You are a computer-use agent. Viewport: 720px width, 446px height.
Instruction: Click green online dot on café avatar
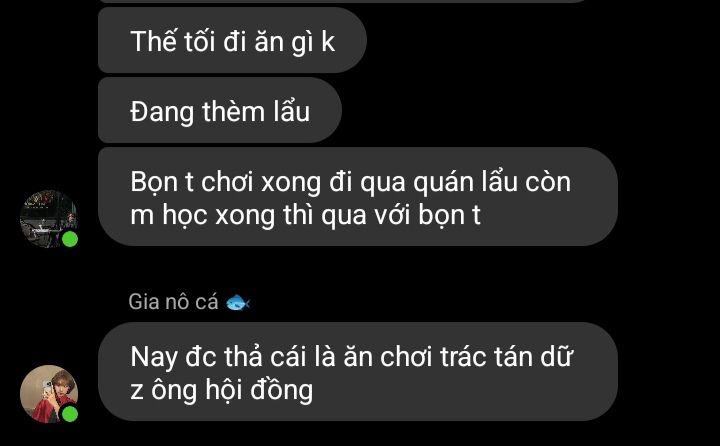(70, 239)
